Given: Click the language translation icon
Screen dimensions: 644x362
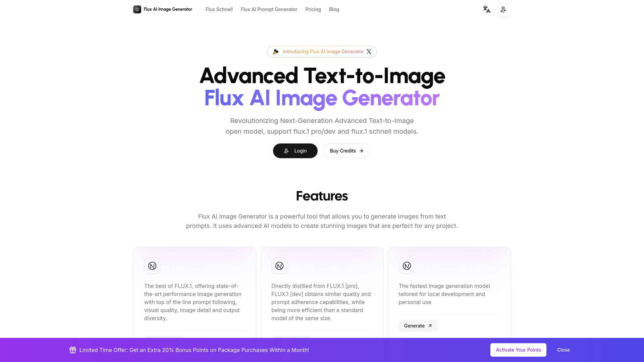Looking at the screenshot, I should pyautogui.click(x=486, y=9).
